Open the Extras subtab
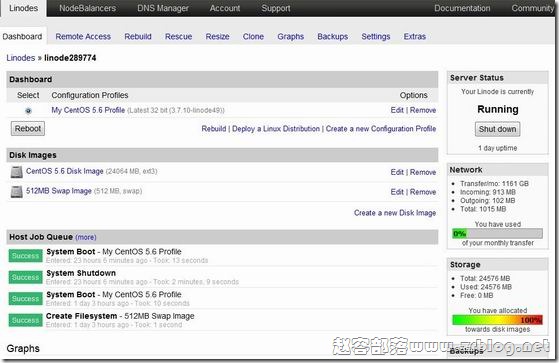This screenshot has width=559, height=363. click(x=415, y=36)
